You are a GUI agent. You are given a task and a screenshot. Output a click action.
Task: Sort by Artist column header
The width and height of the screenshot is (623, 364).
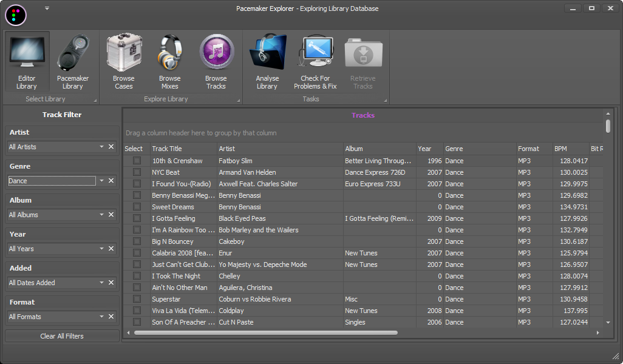point(280,149)
